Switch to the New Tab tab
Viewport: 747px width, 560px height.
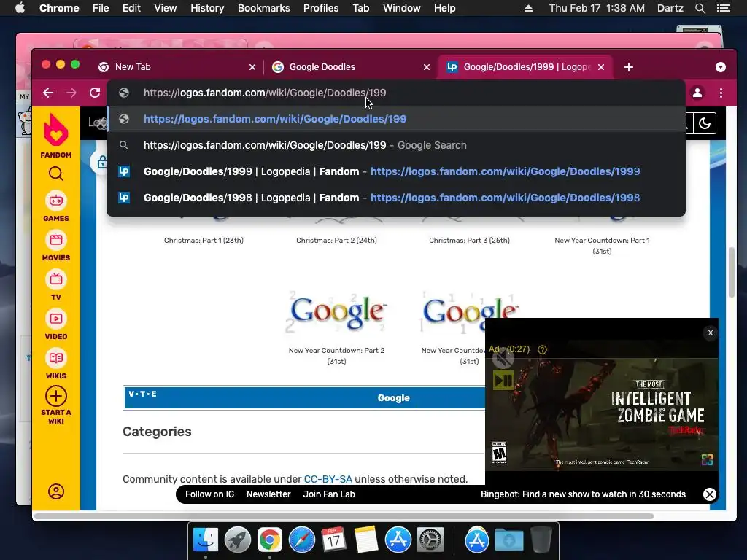177,67
